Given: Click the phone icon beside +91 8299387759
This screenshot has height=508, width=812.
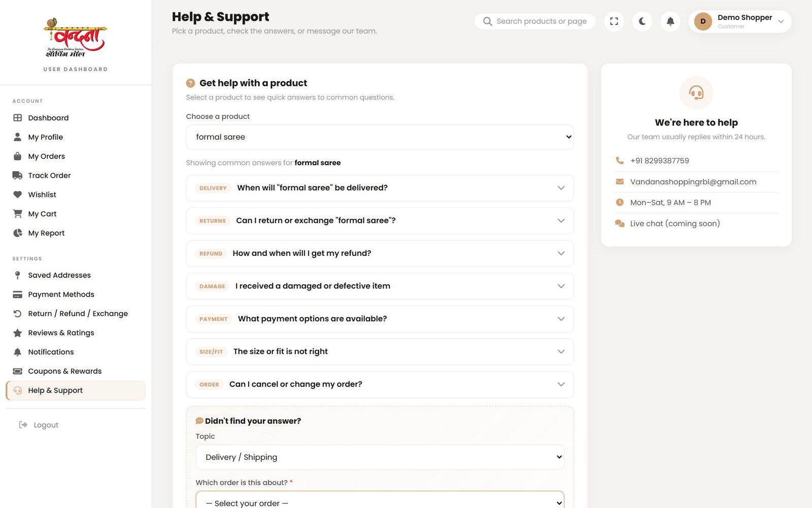Looking at the screenshot, I should click(620, 161).
